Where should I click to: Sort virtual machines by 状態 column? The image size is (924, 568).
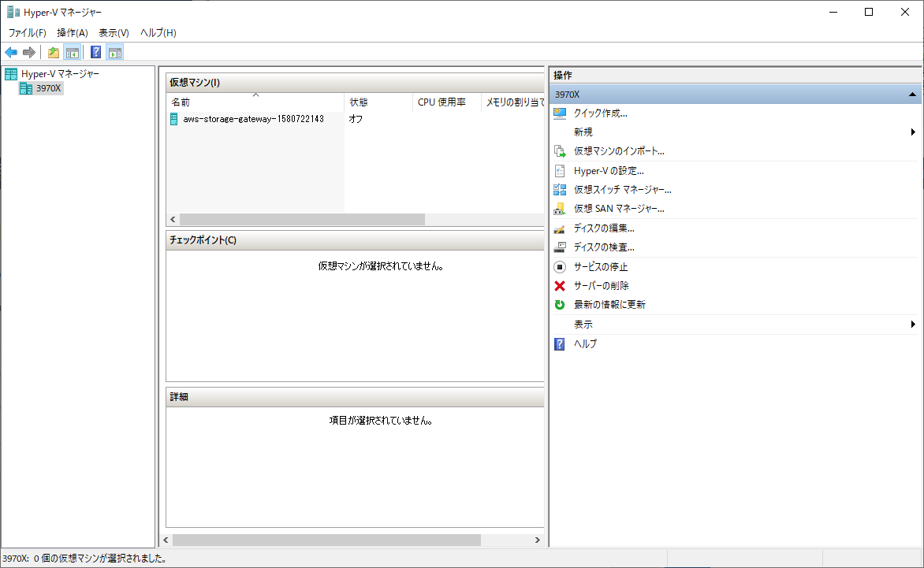[378, 102]
